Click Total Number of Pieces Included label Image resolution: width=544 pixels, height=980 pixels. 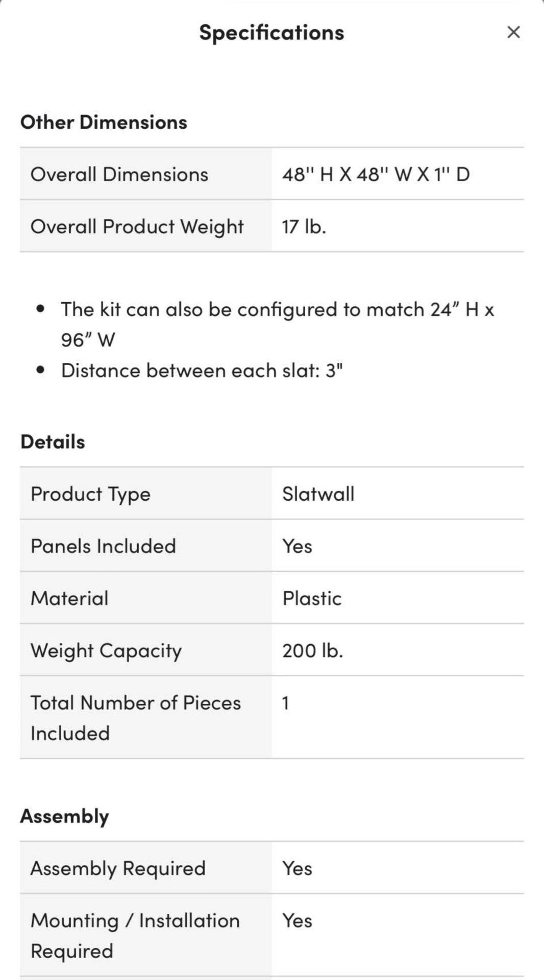pos(135,718)
